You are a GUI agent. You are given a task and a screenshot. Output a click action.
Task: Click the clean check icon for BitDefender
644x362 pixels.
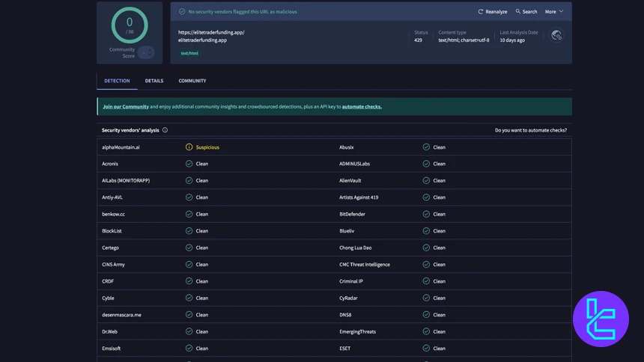pyautogui.click(x=426, y=214)
